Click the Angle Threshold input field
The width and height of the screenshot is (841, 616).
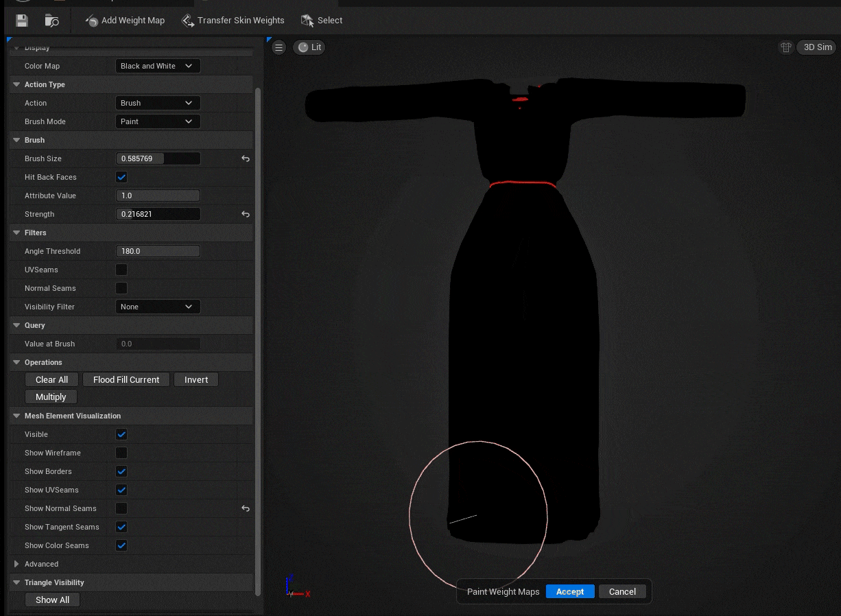coord(158,251)
